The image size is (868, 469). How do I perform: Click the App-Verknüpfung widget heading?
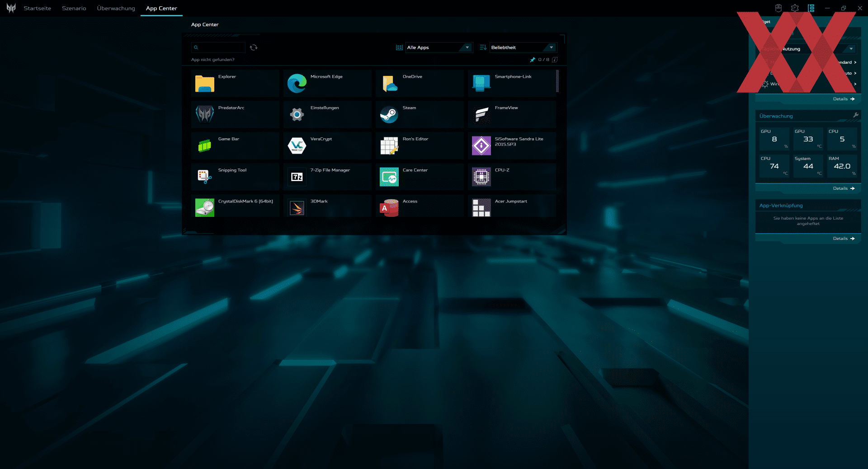781,206
